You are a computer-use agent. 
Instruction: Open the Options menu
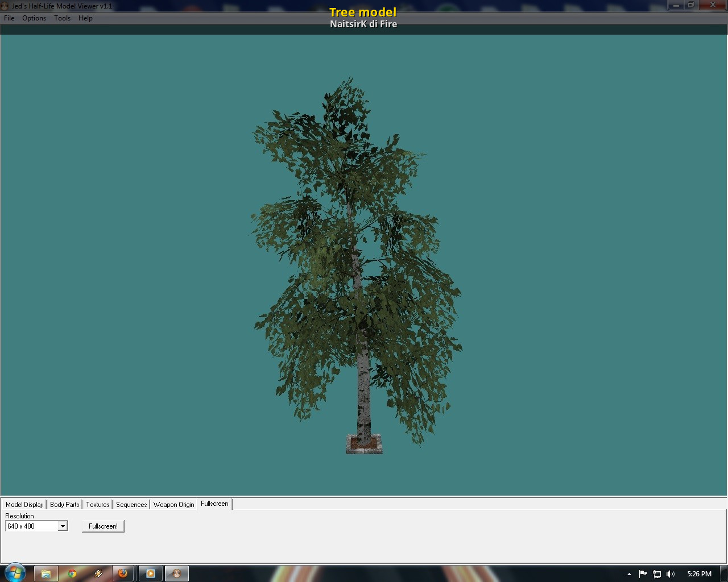(34, 18)
